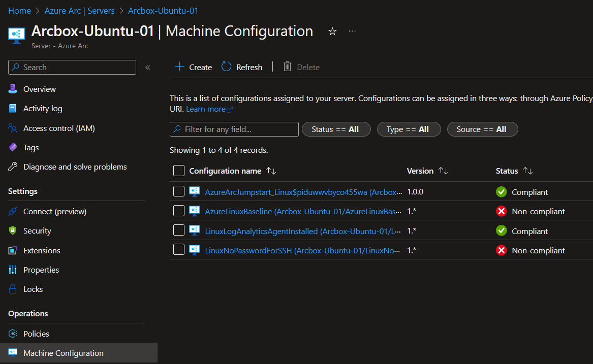This screenshot has width=593, height=364.
Task: Click the Machine Configuration sidebar icon
Action: click(x=13, y=353)
